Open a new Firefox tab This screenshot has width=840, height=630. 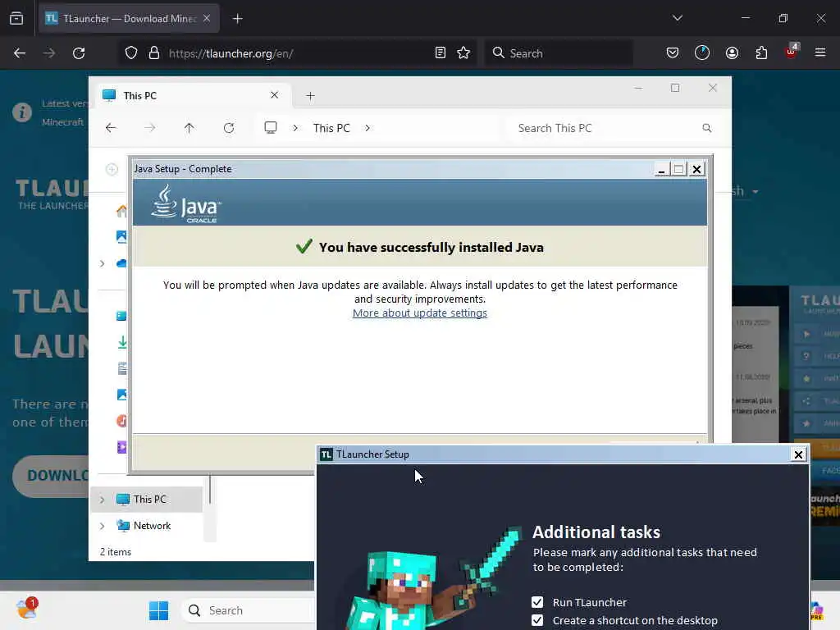click(238, 19)
